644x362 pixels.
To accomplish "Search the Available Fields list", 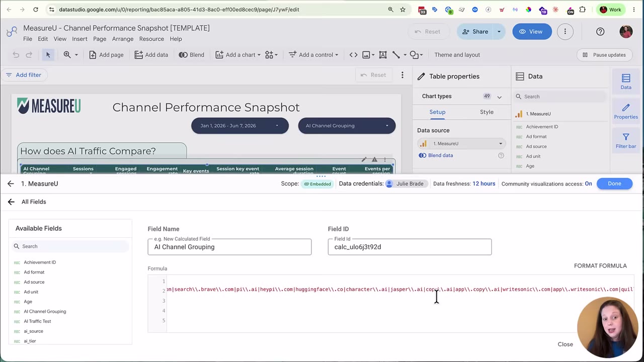I will 70,246.
